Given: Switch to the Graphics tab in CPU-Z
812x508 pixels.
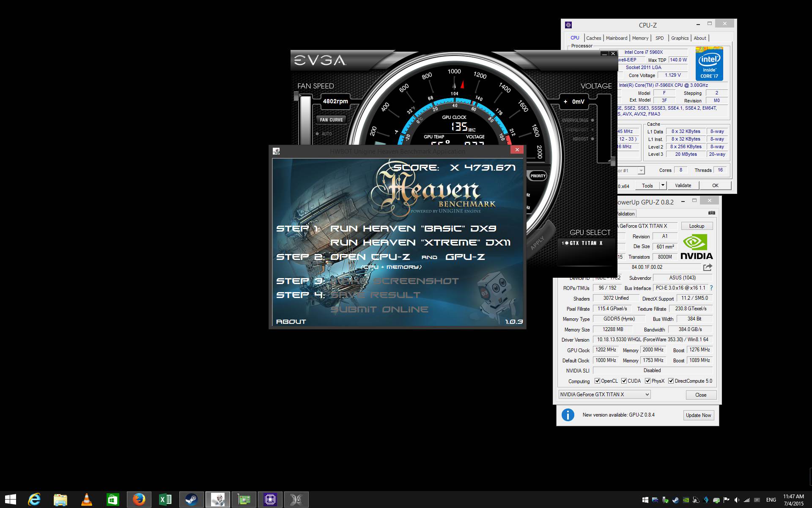Looking at the screenshot, I should click(x=680, y=38).
